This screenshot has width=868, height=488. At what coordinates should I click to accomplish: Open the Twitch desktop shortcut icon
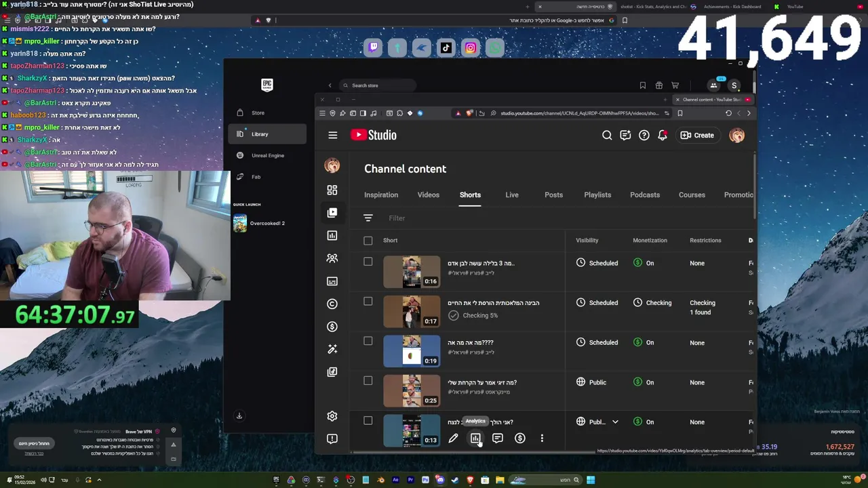point(373,47)
